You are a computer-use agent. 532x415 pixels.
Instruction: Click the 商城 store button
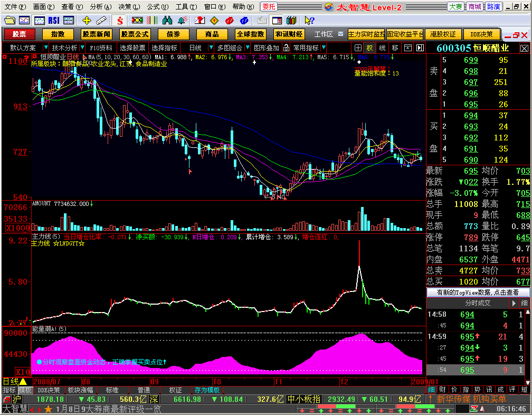tap(474, 6)
